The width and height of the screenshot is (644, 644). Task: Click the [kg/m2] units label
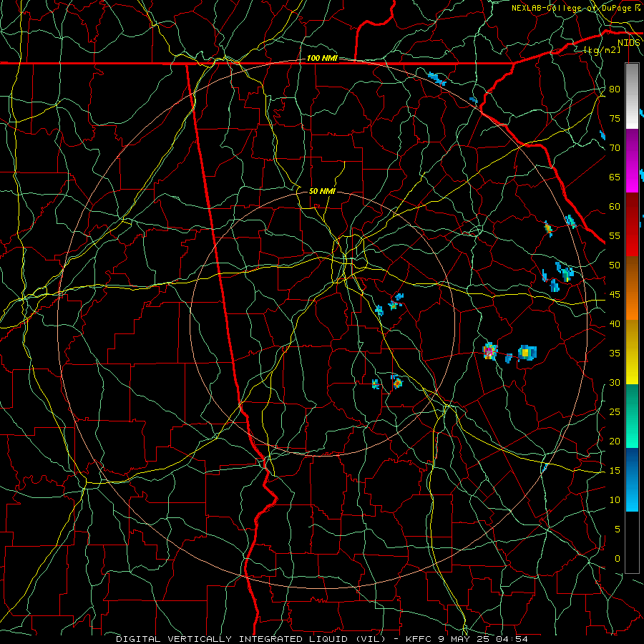[602, 50]
